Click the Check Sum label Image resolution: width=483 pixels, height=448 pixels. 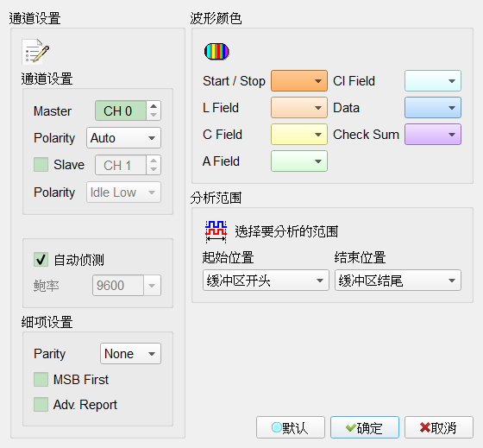point(366,135)
